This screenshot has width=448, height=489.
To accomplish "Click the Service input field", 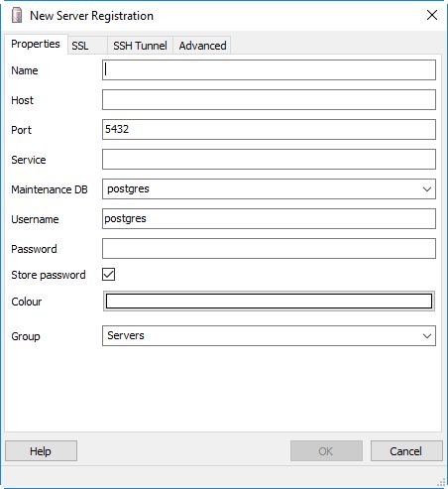I will pos(269,159).
